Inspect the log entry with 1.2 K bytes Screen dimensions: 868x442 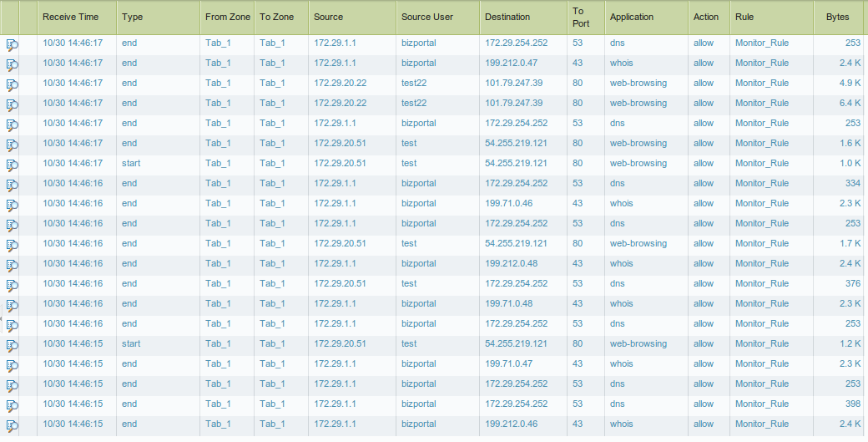[x=12, y=345]
